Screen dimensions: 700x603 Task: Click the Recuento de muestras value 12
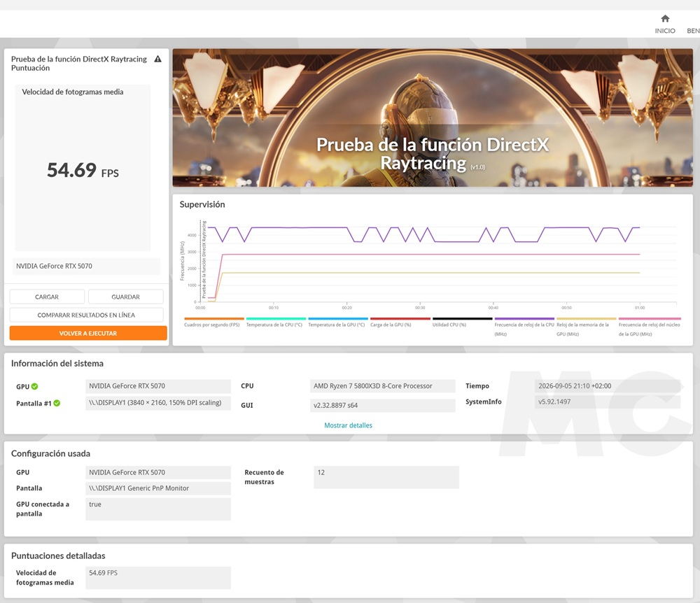[x=386, y=477]
